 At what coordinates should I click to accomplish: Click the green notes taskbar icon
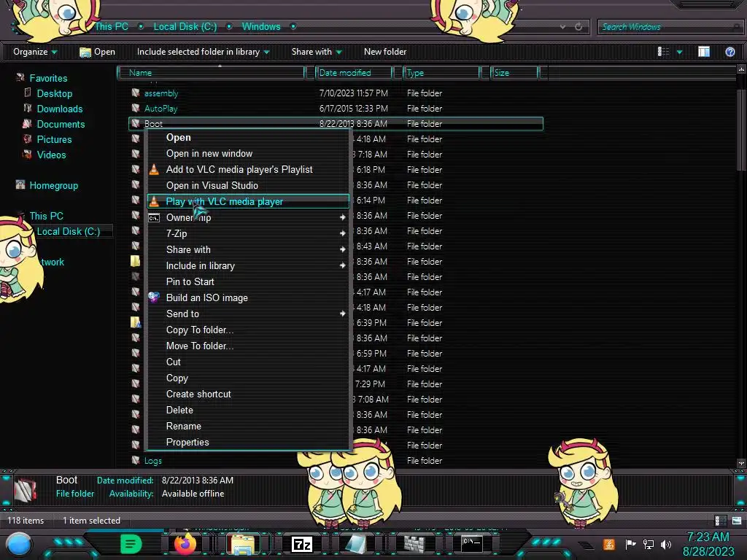[131, 543]
